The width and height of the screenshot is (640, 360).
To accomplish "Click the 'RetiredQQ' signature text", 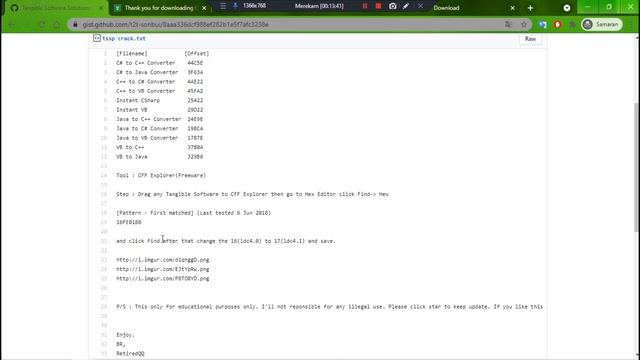I will (x=130, y=353).
